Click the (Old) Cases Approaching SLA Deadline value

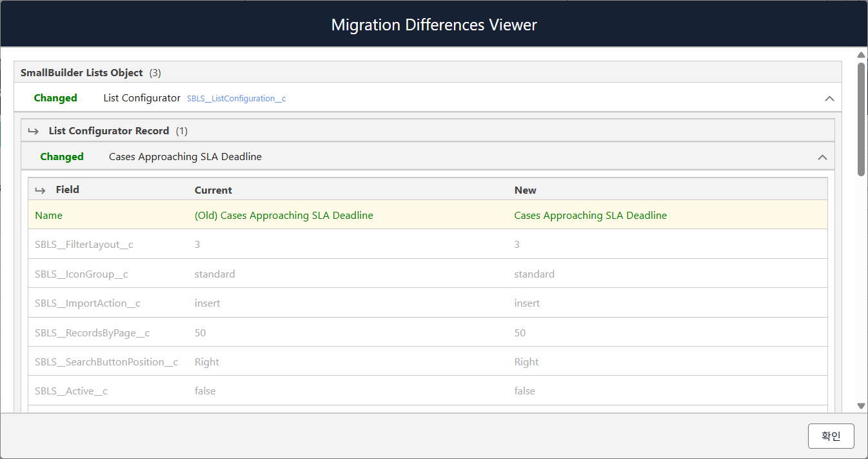tap(284, 216)
